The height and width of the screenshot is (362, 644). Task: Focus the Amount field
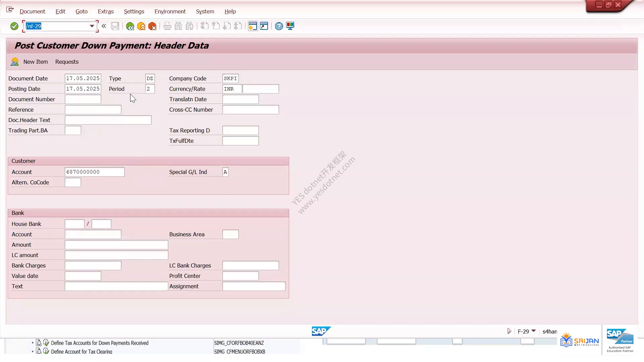coord(116,245)
